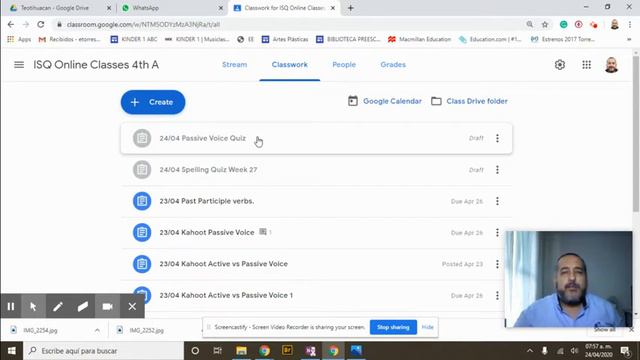Switch to the Classwork tab

[290, 65]
